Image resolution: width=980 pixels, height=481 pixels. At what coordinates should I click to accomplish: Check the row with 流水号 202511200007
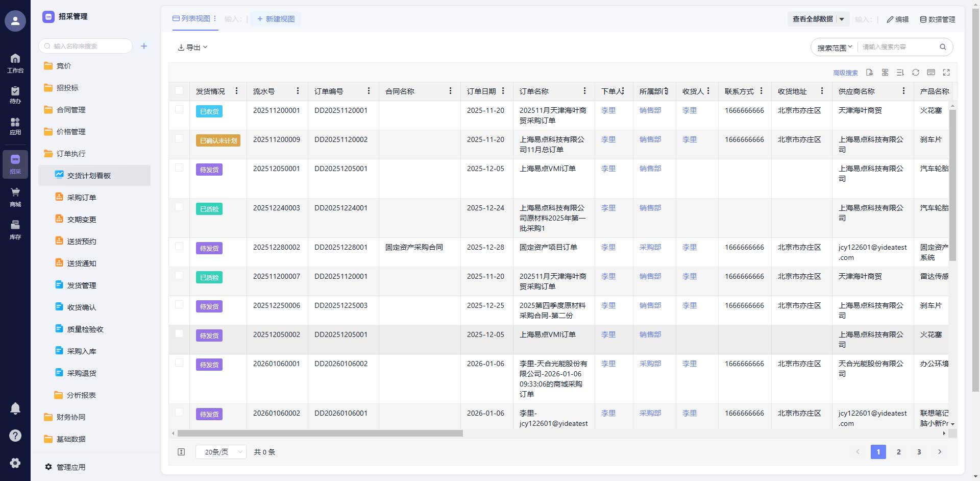(x=179, y=275)
